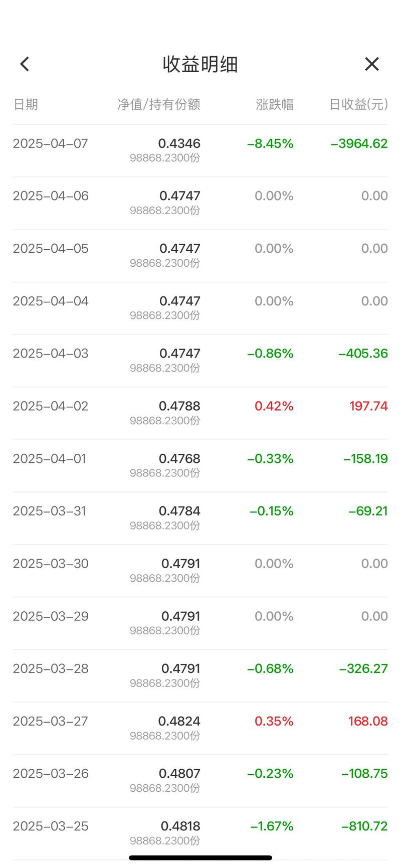Tap the 168.08 daily profit value
This screenshot has width=401, height=868.
pyautogui.click(x=368, y=721)
